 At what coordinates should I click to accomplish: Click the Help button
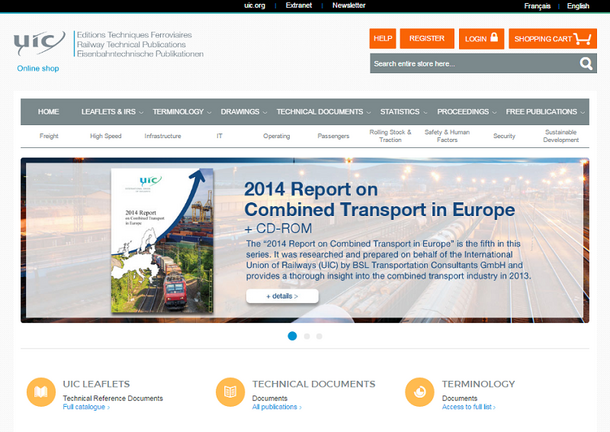[383, 39]
